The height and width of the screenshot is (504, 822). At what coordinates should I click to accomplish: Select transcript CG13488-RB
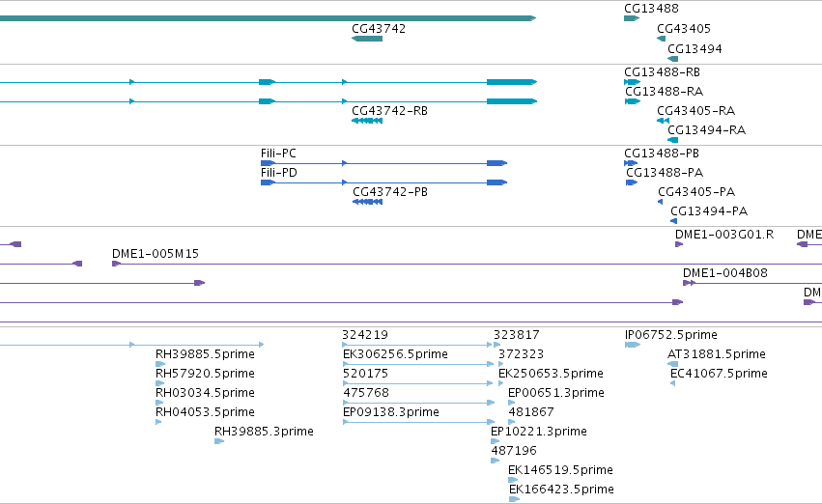662,72
